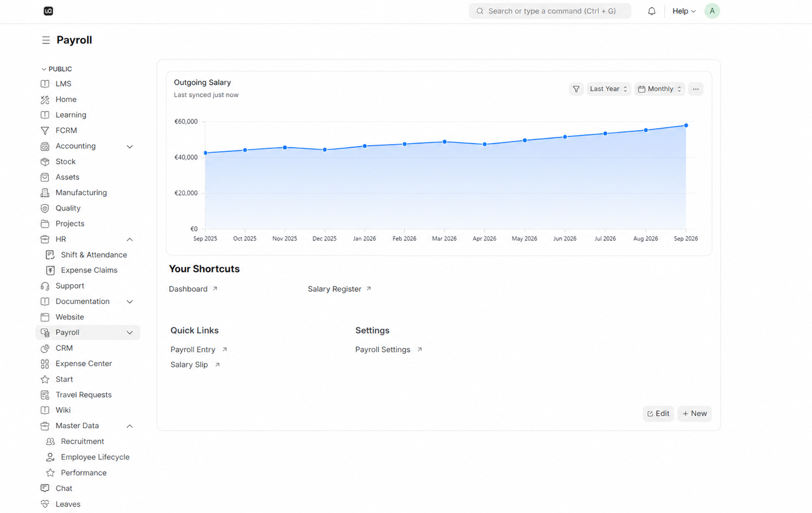Image resolution: width=812 pixels, height=513 pixels.
Task: Expand the Documentation sidebar section
Action: point(130,302)
